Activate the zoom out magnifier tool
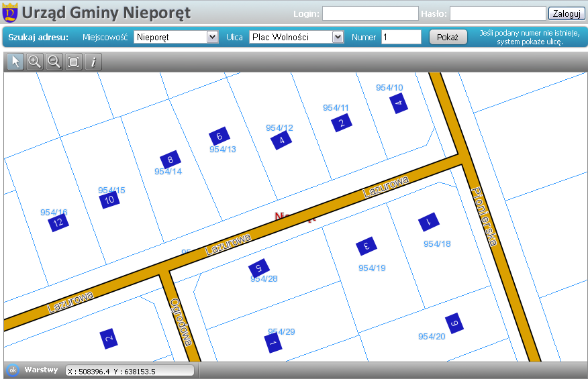This screenshot has width=588, height=379. pos(54,62)
